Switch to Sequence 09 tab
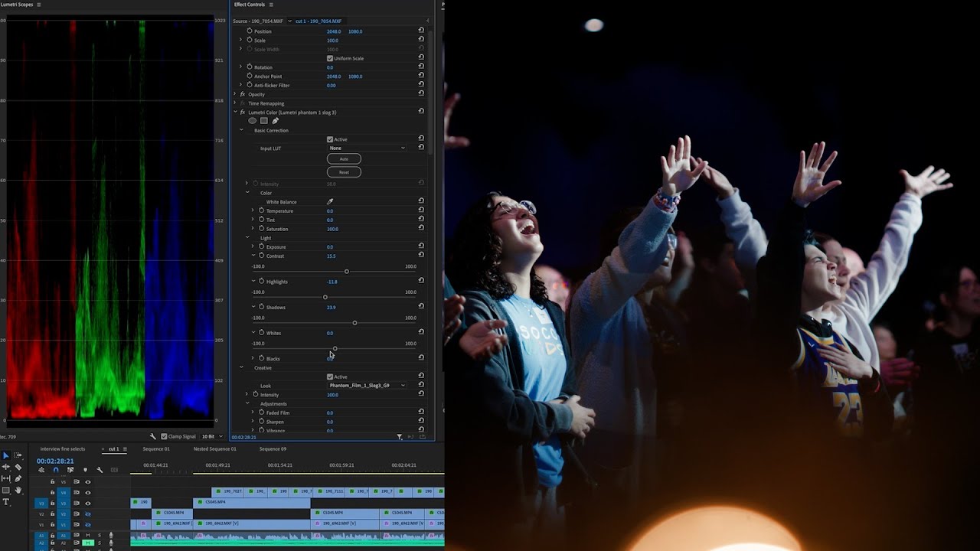The width and height of the screenshot is (980, 551). [x=273, y=448]
